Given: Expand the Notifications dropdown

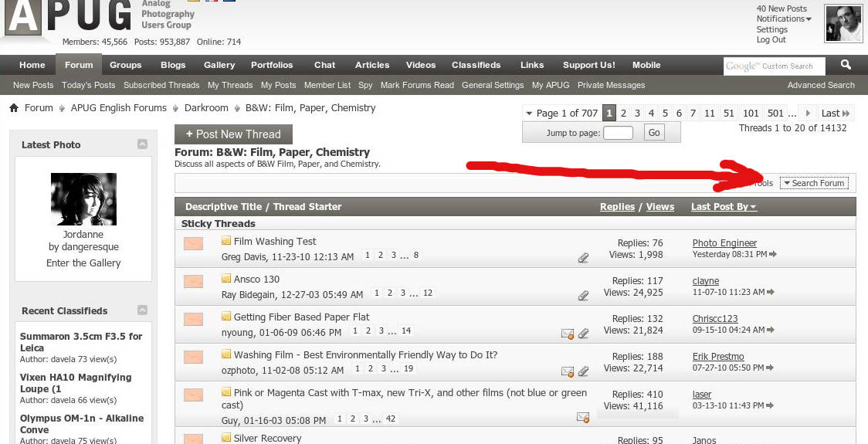Looking at the screenshot, I should tap(784, 19).
